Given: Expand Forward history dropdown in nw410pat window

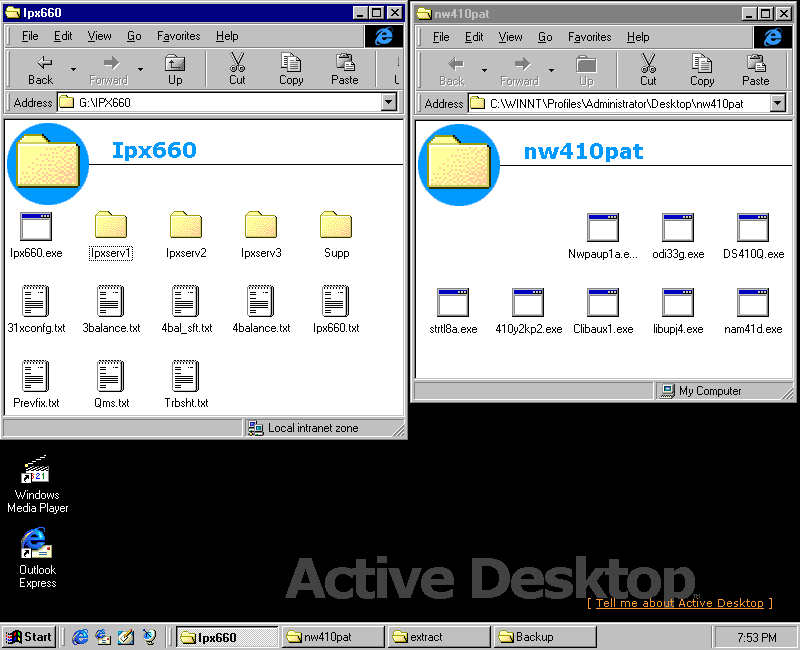Looking at the screenshot, I should pyautogui.click(x=552, y=71).
